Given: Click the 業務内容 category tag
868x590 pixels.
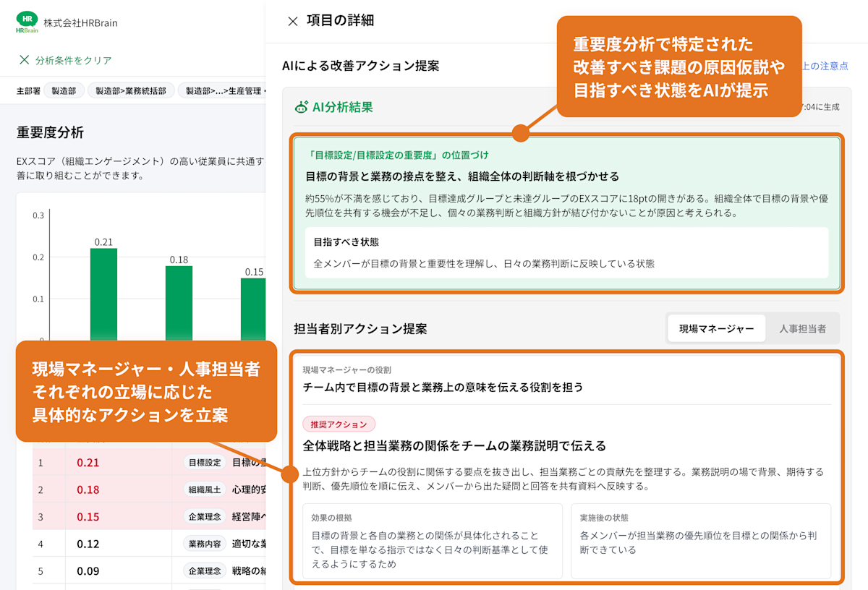Looking at the screenshot, I should click(x=205, y=544).
